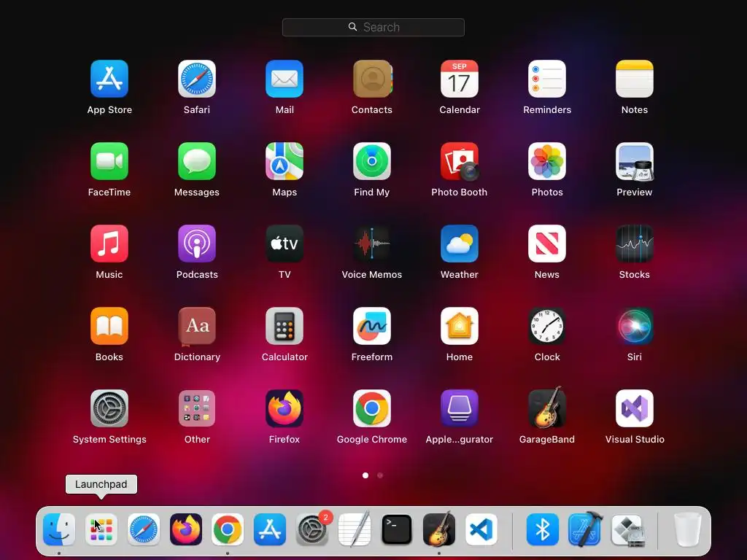Click the Launchpad icon in the Dock
747x560 pixels.
pos(101,529)
